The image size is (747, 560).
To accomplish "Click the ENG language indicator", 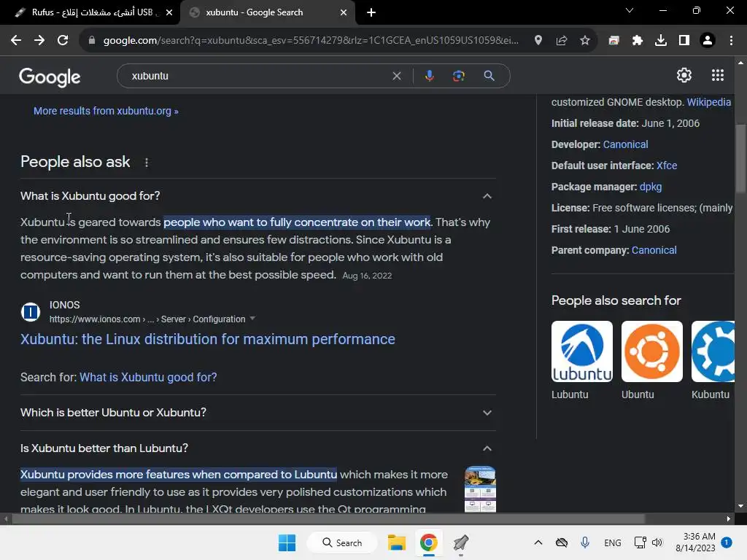I will (612, 542).
